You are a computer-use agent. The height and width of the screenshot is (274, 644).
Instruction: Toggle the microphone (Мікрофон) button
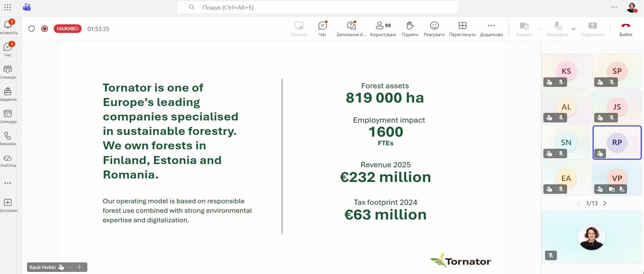point(557,29)
